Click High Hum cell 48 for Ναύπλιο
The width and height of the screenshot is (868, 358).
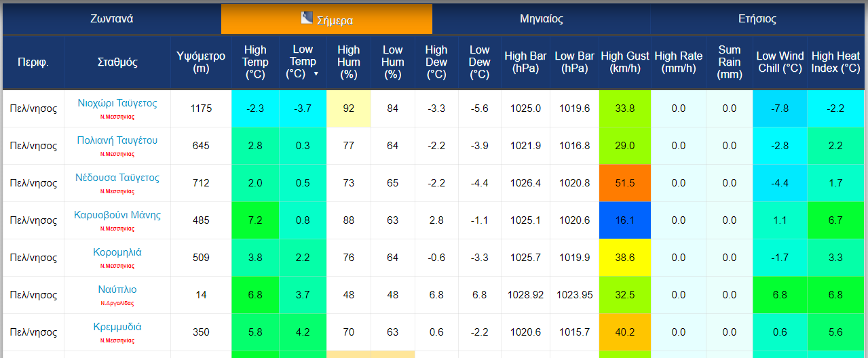click(x=349, y=295)
